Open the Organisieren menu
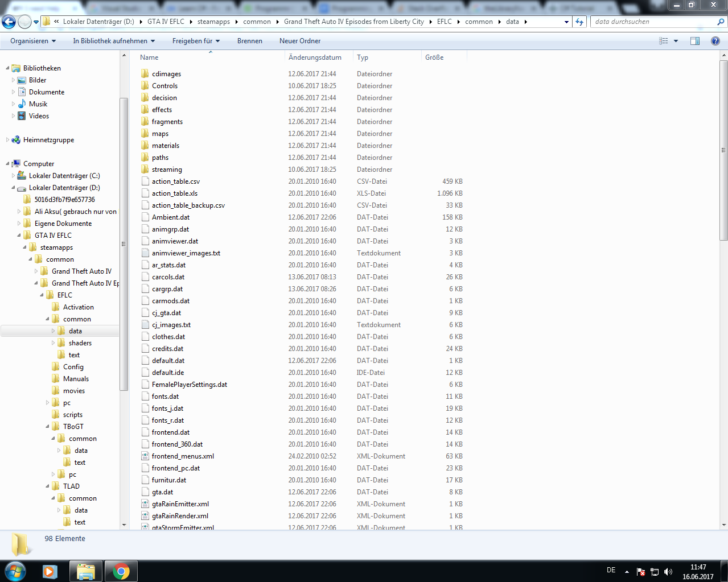Viewport: 728px width, 582px height. click(x=33, y=41)
